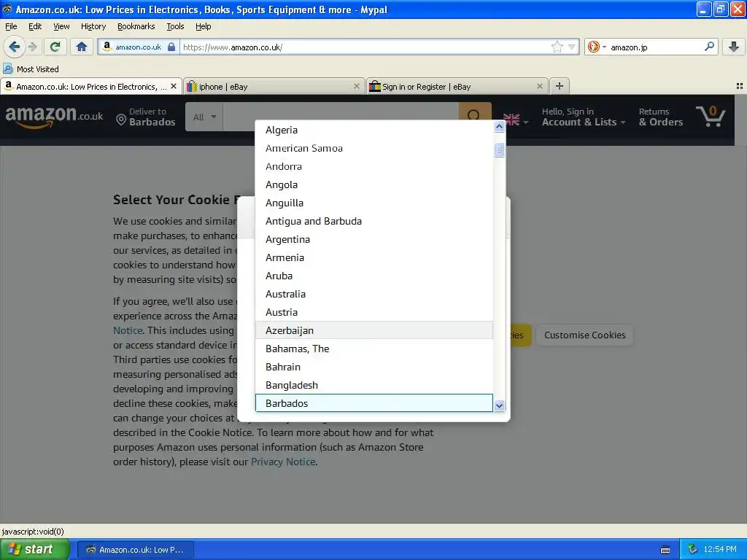This screenshot has width=747, height=560.
Task: Open the Edit menu
Action: click(x=35, y=26)
